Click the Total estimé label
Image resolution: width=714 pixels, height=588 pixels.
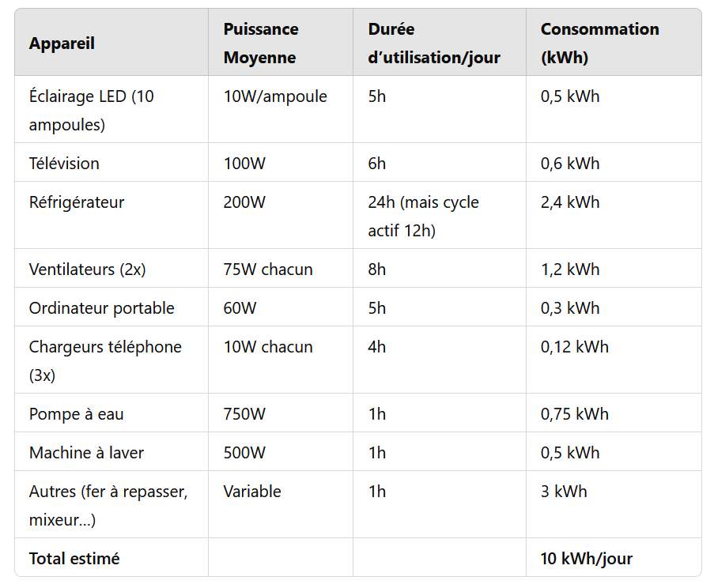(74, 559)
